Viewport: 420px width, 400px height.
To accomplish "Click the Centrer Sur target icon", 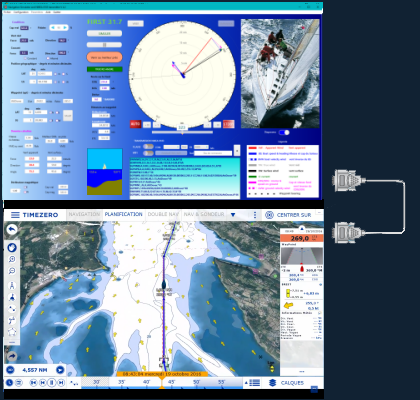I will click(269, 215).
